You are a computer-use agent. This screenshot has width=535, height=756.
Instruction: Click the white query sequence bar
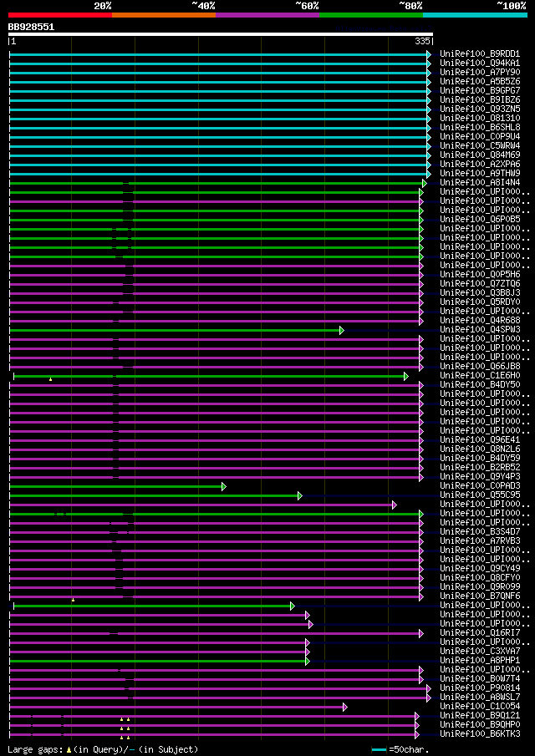coord(221,34)
